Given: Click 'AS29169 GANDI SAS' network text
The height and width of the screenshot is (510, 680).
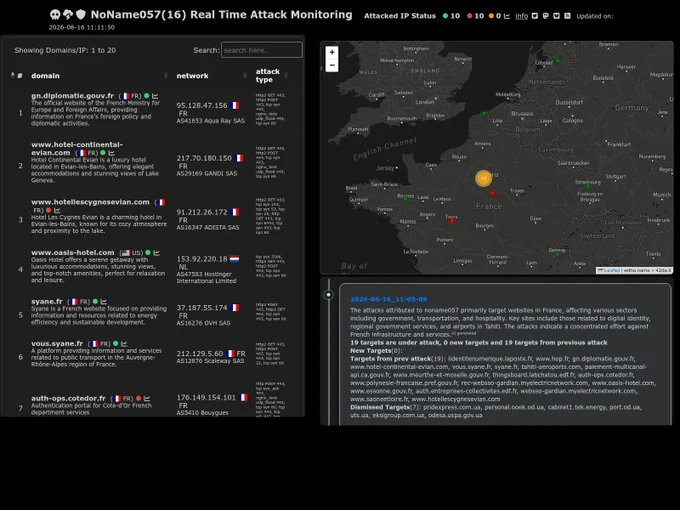Looking at the screenshot, I should pyautogui.click(x=207, y=173).
